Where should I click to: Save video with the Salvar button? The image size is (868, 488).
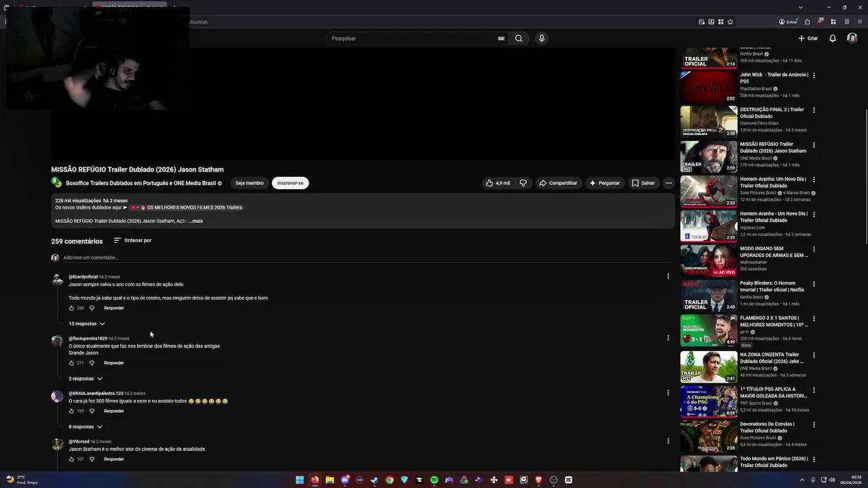click(x=643, y=183)
